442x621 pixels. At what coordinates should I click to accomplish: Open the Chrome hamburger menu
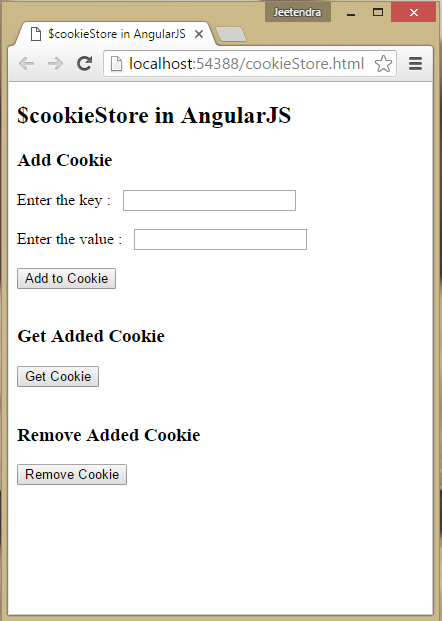(415, 63)
